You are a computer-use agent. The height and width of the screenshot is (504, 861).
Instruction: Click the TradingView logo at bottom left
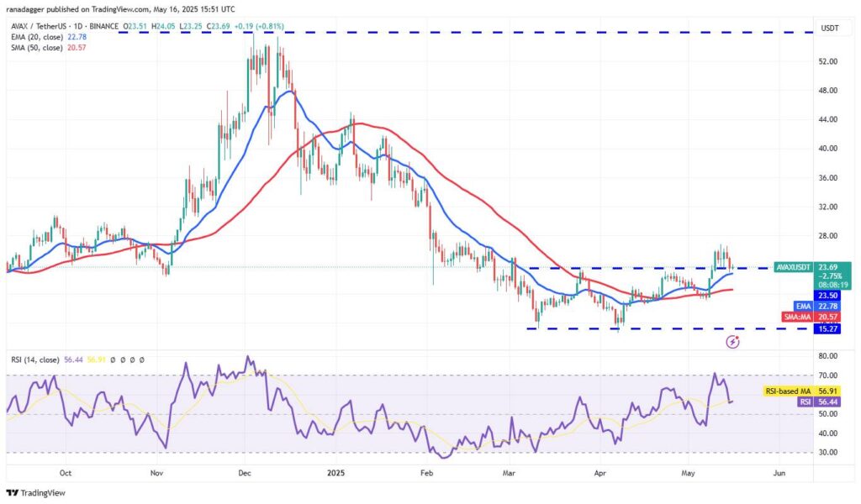35,492
